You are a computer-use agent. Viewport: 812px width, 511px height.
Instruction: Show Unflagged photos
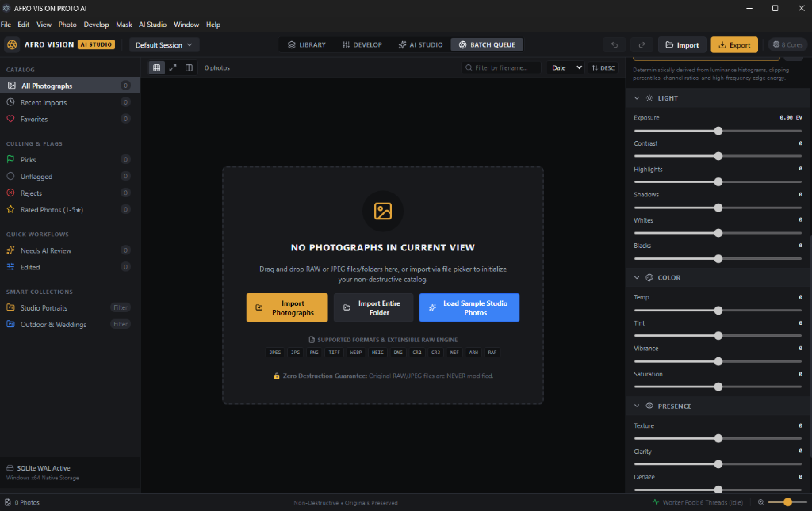70,177
